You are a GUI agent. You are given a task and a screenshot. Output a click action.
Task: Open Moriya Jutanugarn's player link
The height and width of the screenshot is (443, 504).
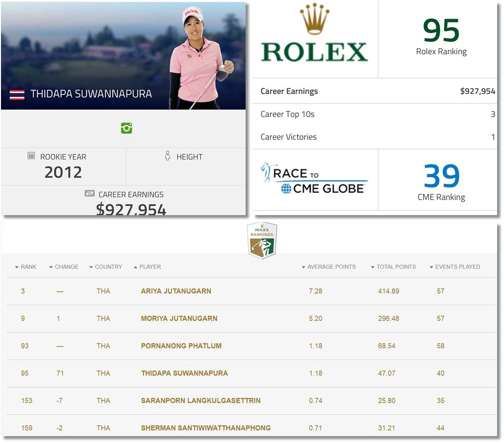tap(179, 318)
